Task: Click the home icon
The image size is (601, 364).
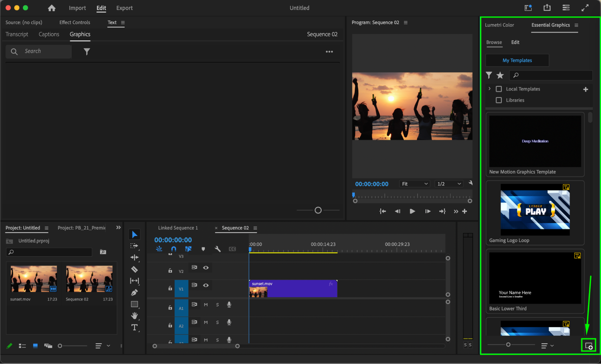Action: tap(52, 8)
